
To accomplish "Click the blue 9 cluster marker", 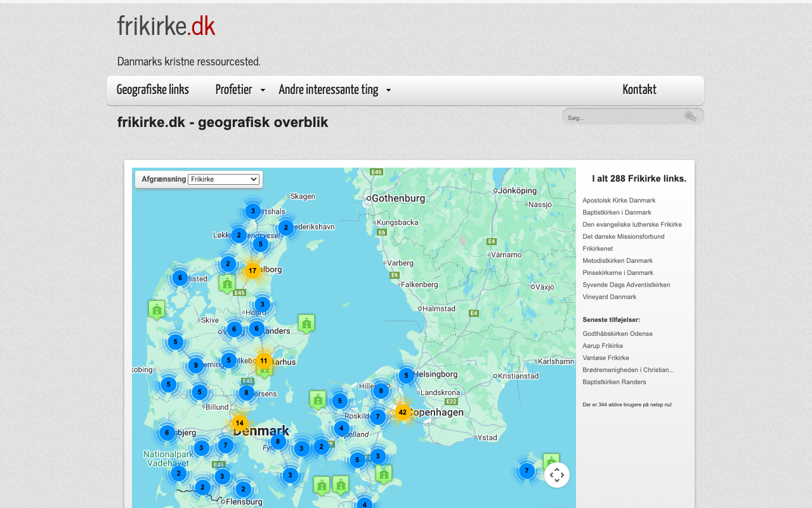I will click(x=196, y=365).
